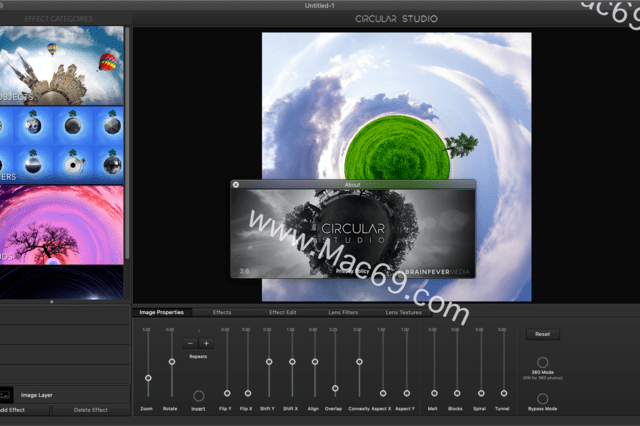The height and width of the screenshot is (426, 640).
Task: Click the Blocks slider handle
Action: click(457, 393)
